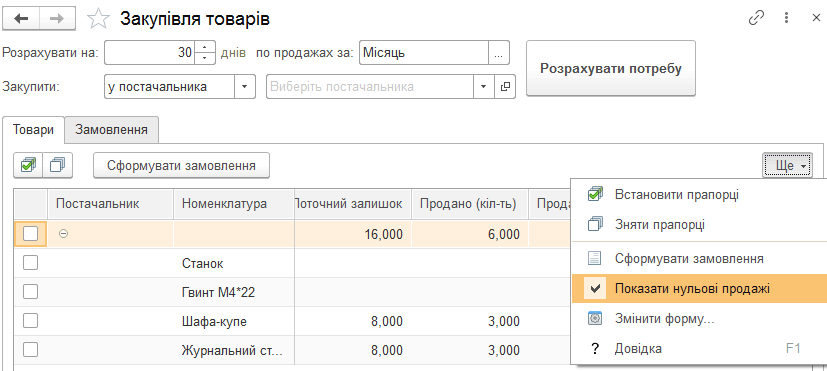Add form to favorites with star icon
827x371 pixels.
click(98, 19)
